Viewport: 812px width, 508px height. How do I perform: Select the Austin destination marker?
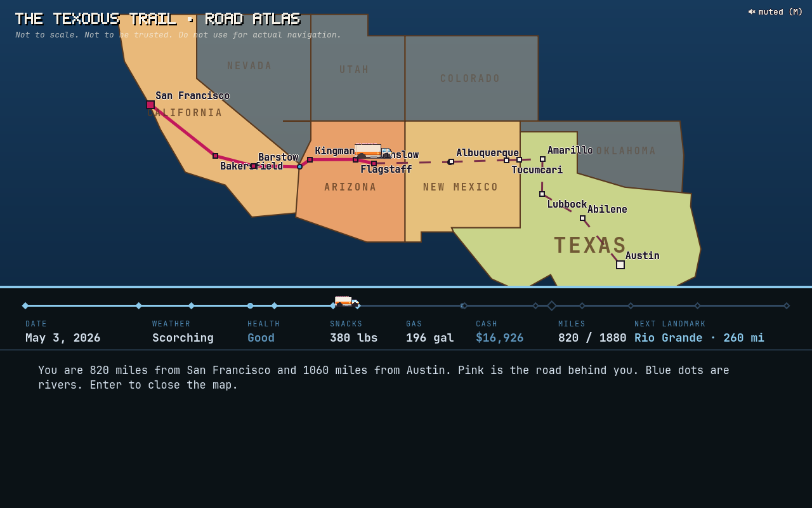click(620, 265)
